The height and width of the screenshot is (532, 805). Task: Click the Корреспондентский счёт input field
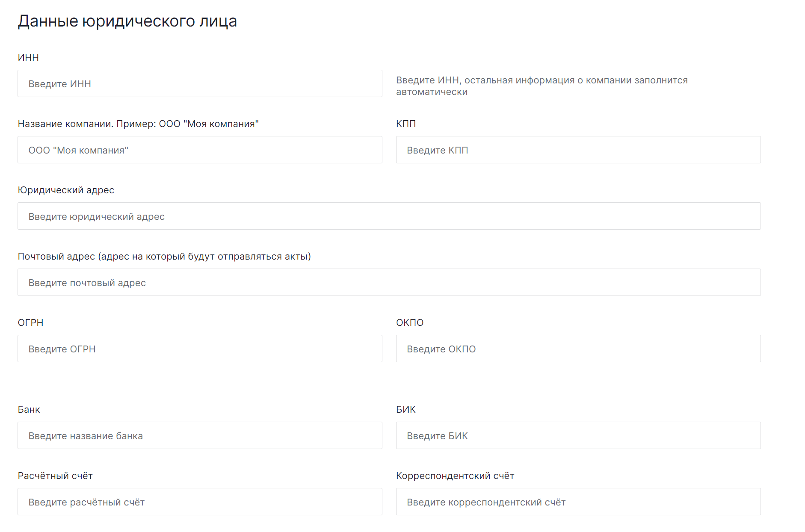[578, 502]
